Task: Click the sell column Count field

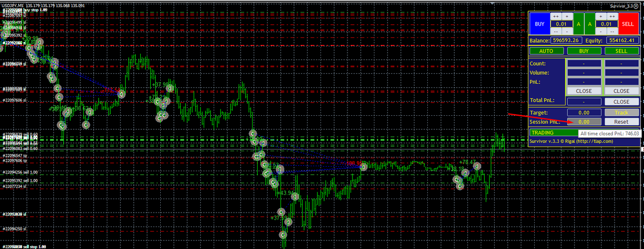Action: pyautogui.click(x=622, y=63)
